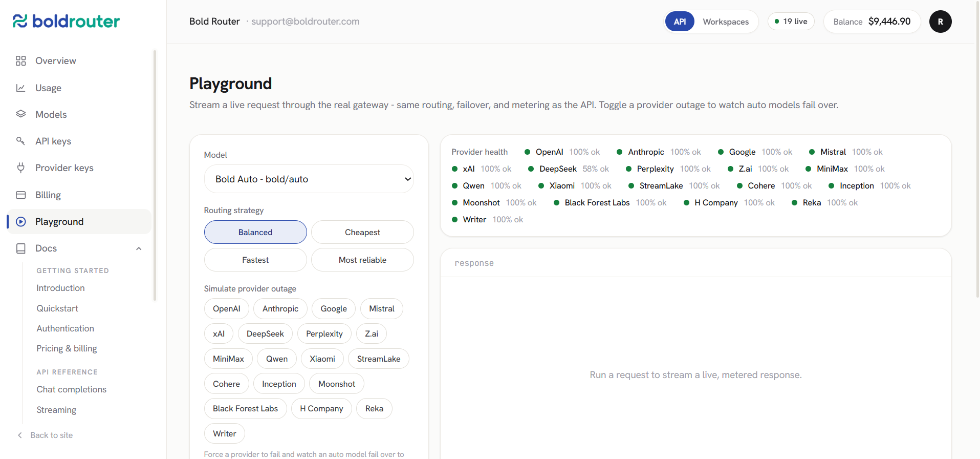Click the Provider keys plug icon

coord(20,168)
